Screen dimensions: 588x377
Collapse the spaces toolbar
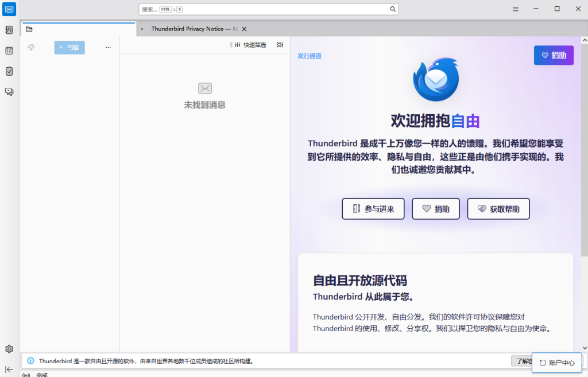click(x=9, y=370)
